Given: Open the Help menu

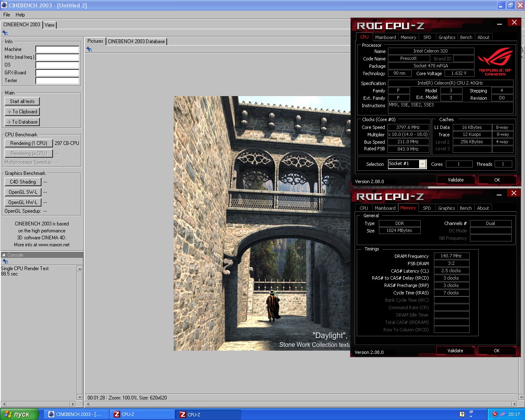Looking at the screenshot, I should (20, 14).
